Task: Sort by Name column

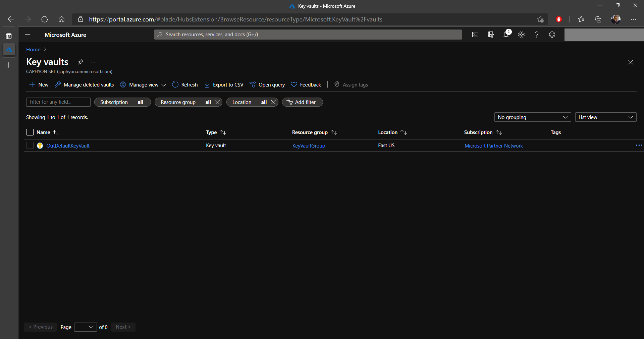Action: (x=48, y=132)
